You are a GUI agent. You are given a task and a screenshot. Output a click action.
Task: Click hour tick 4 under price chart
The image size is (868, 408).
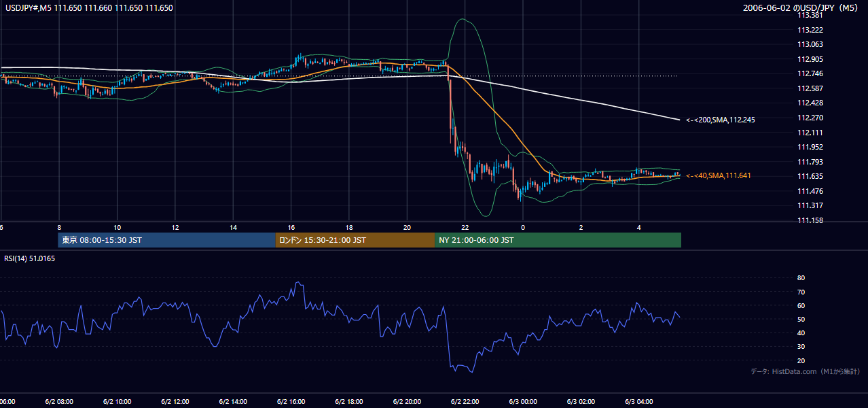638,227
